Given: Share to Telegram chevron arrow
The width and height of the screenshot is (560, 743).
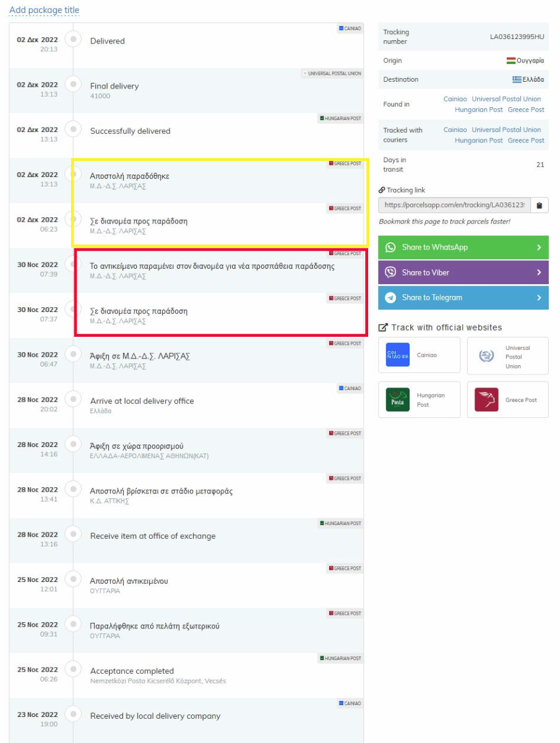Looking at the screenshot, I should pyautogui.click(x=539, y=298).
